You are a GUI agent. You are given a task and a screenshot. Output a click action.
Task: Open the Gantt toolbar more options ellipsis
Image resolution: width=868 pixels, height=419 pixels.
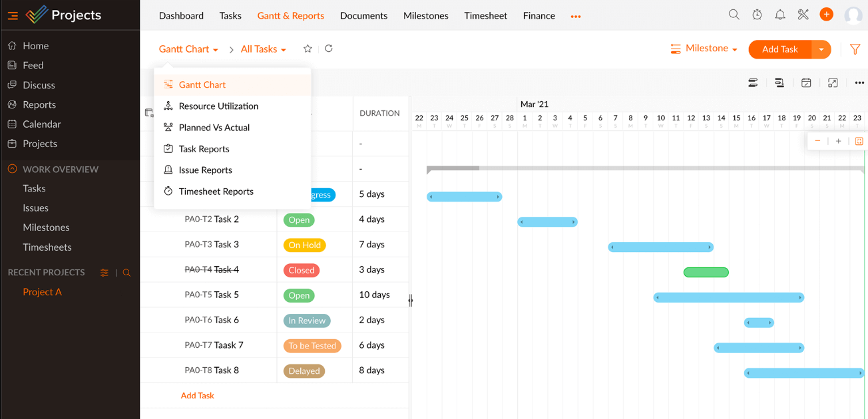pos(859,83)
